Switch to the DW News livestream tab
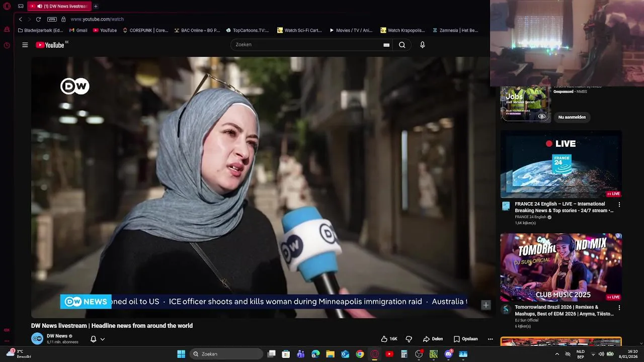Image resolution: width=644 pixels, height=362 pixels. tap(59, 7)
